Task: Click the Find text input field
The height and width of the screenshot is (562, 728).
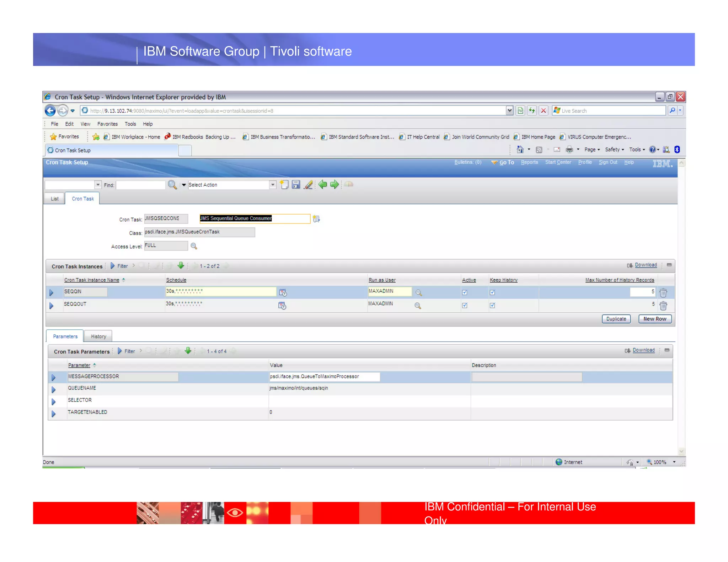Action: (140, 185)
